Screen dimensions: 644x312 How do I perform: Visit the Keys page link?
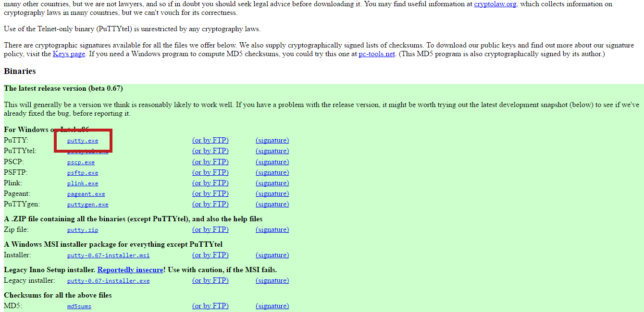click(69, 54)
